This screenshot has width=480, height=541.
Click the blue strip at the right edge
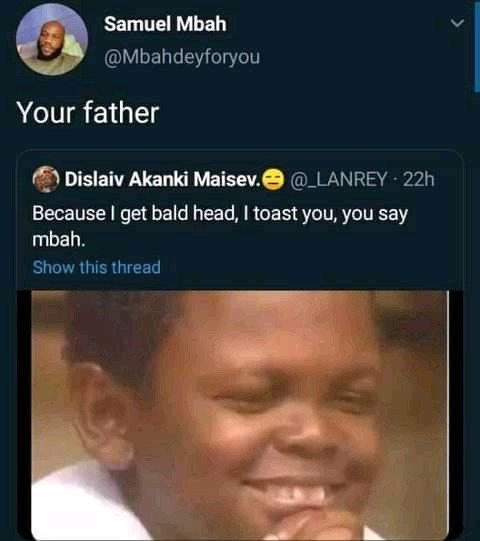click(x=478, y=46)
